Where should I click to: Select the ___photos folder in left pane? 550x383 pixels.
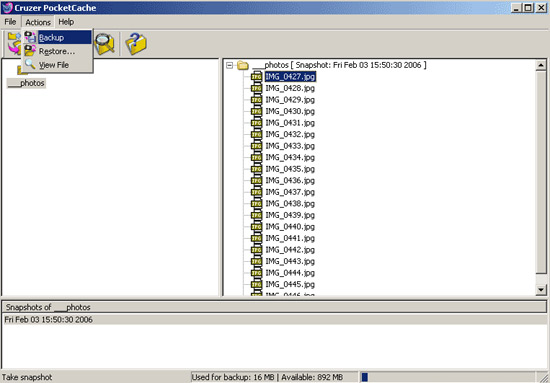click(x=26, y=83)
